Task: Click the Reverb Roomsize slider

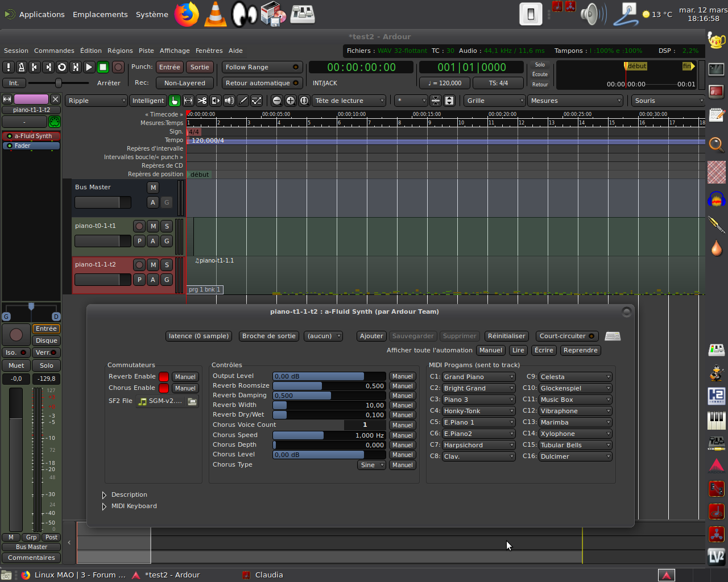Action: 329,386
